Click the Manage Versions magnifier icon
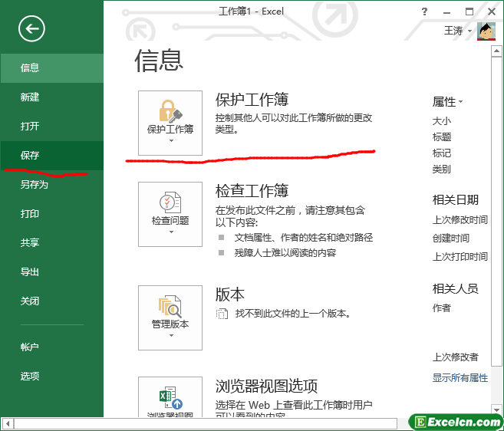Screen dimensions: 504x431 coord(170,306)
